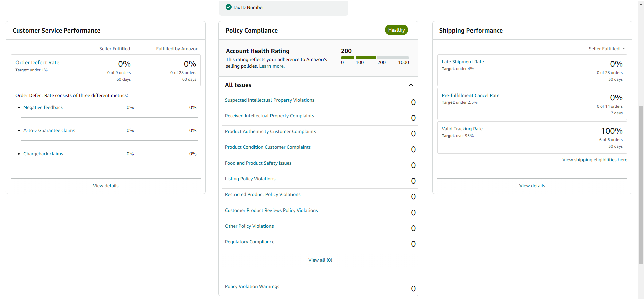Image resolution: width=644 pixels, height=299 pixels.
Task: Collapse the All Issues section chevron
Action: point(411,85)
